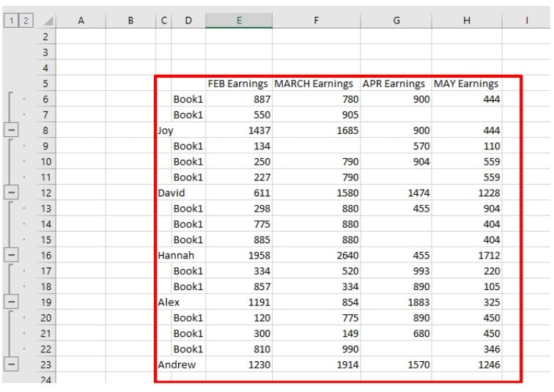Collapse the Alex group at row 19
The height and width of the screenshot is (392, 554).
coord(12,301)
